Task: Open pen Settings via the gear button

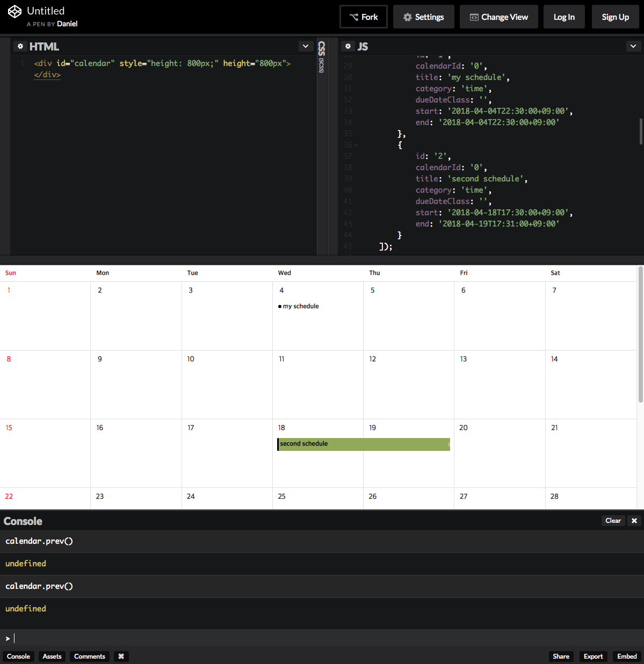Action: [x=423, y=17]
